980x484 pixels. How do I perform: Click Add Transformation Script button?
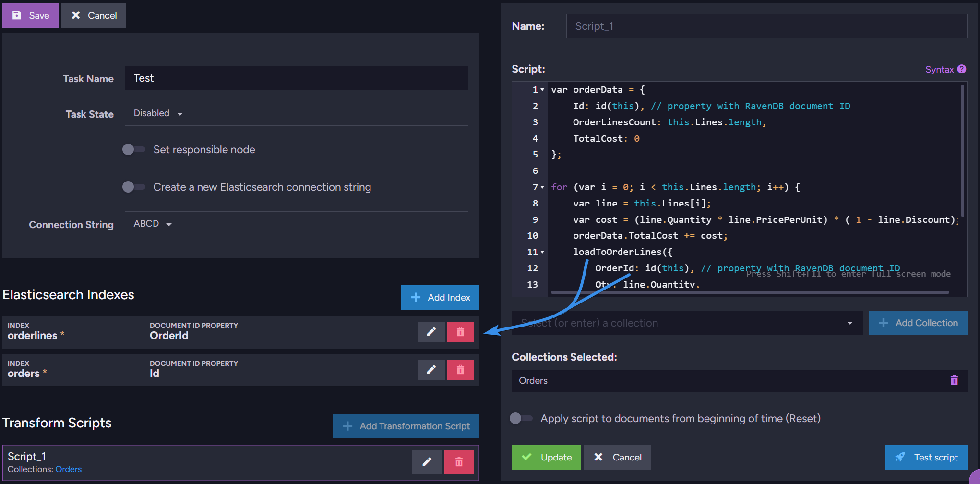pos(406,426)
